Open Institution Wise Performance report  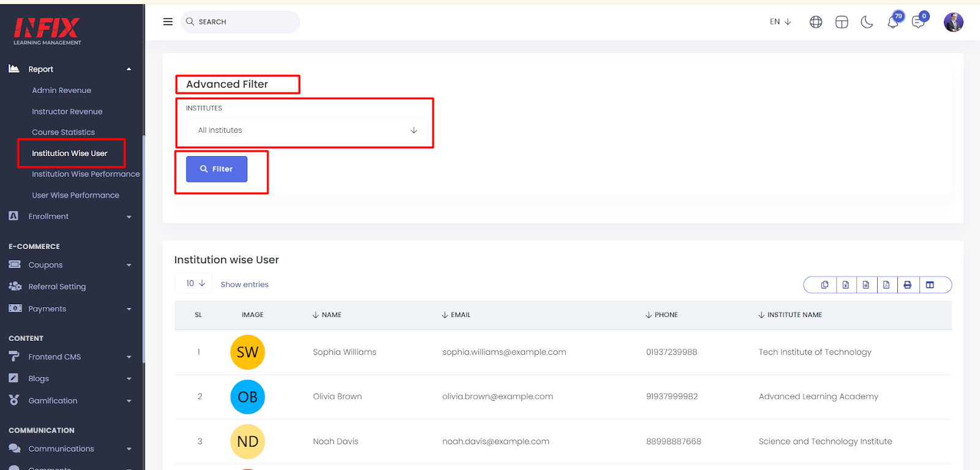click(86, 174)
